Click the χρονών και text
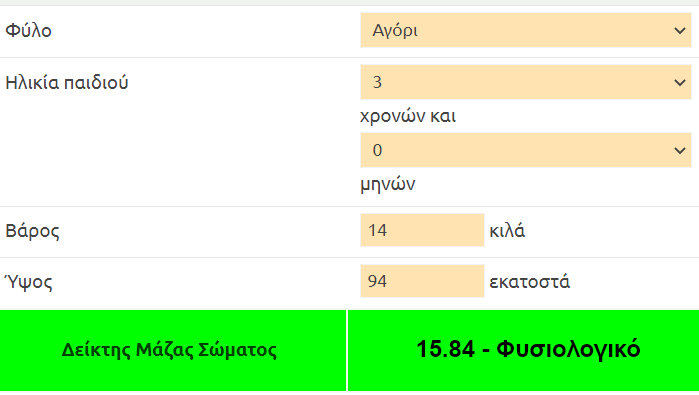Screen dimensions: 699x395 (408, 117)
